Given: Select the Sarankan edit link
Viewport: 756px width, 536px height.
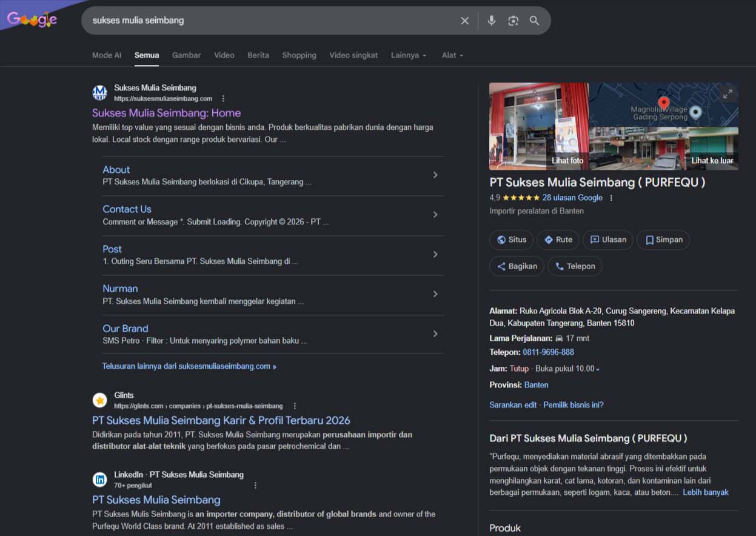Looking at the screenshot, I should tap(513, 404).
